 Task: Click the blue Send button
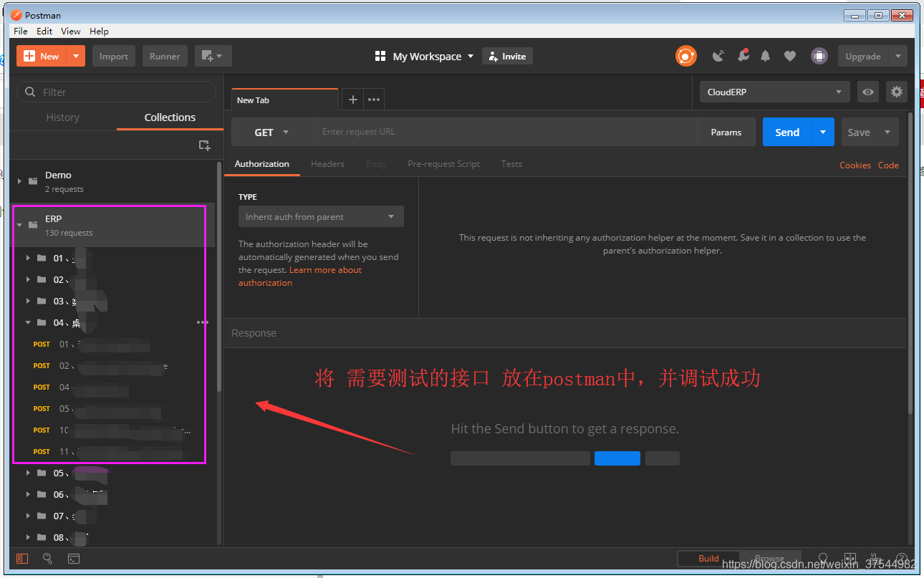click(787, 132)
